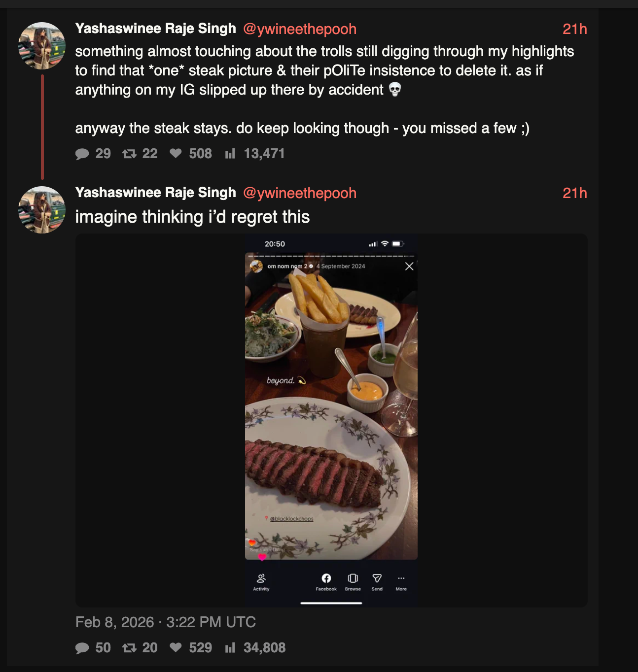Click the reply icon showing 29 comments
The height and width of the screenshot is (672, 638).
[82, 154]
